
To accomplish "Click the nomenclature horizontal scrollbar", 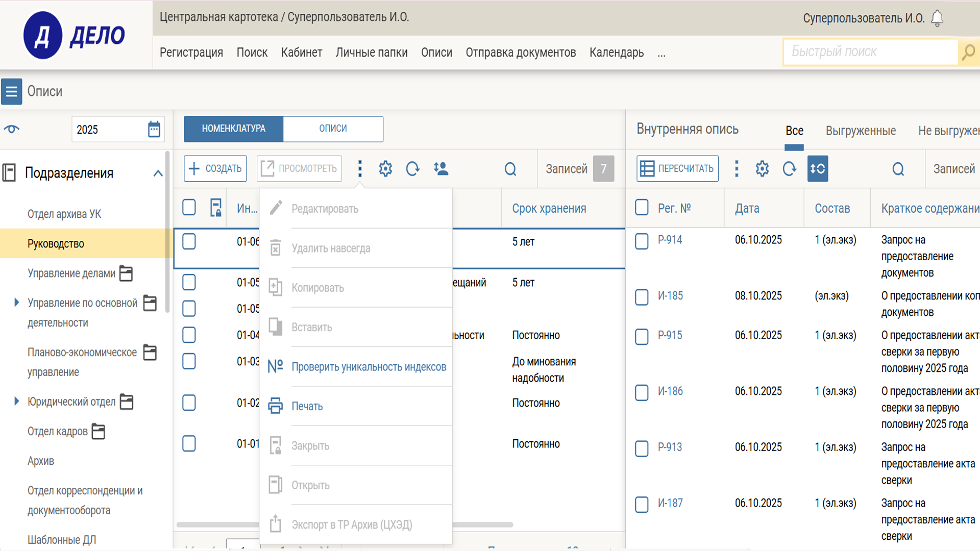I will [x=345, y=524].
